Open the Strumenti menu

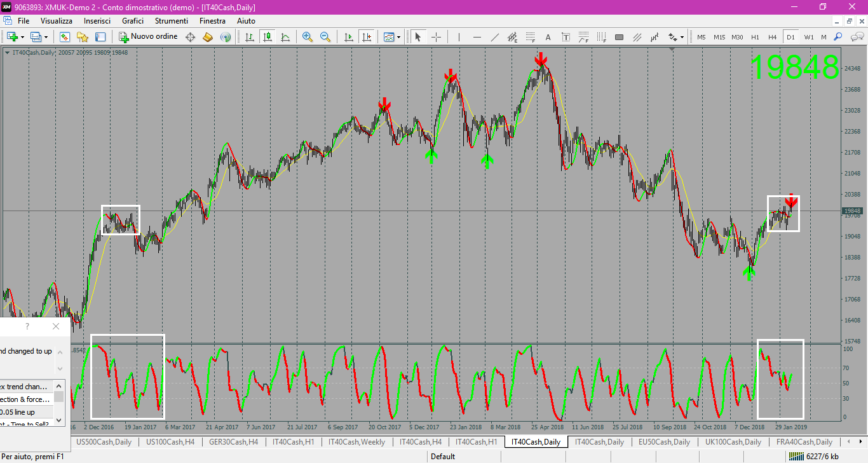coord(172,21)
